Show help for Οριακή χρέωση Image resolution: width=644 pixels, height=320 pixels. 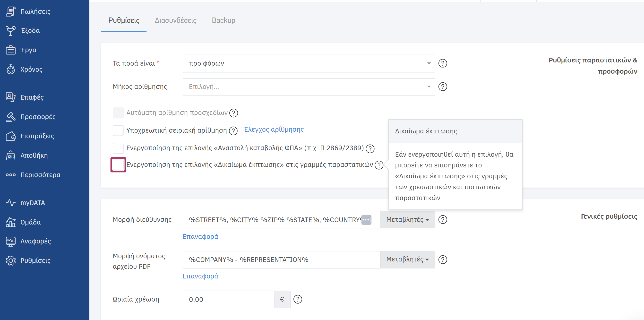tap(298, 299)
